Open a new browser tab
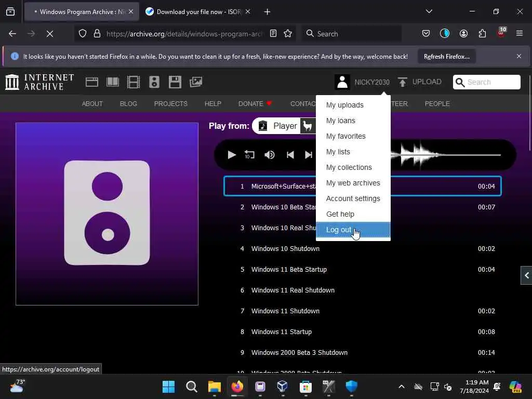This screenshot has width=532, height=399. [267, 12]
